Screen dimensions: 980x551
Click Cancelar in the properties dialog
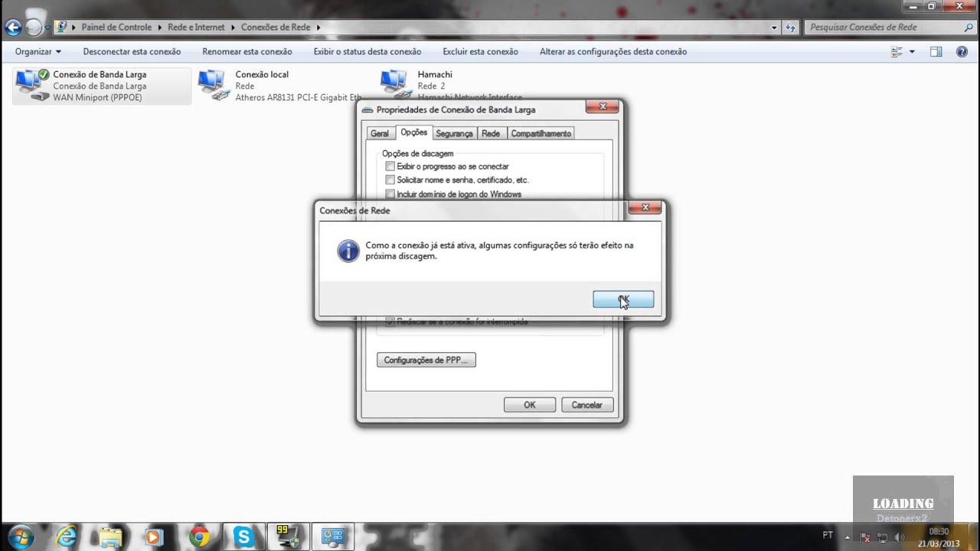(x=587, y=405)
